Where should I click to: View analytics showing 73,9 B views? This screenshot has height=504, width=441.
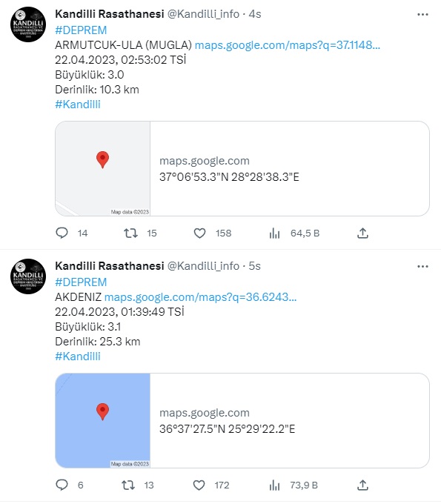click(274, 485)
